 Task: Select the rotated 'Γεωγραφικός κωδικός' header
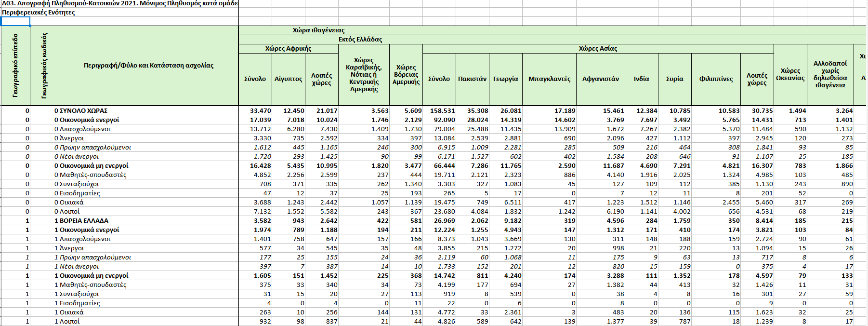click(x=45, y=66)
